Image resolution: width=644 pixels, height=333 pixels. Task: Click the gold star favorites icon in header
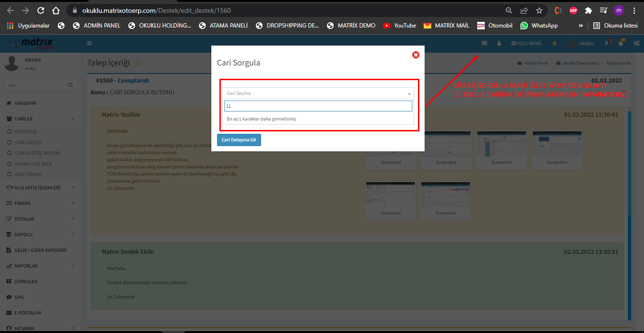[554, 43]
